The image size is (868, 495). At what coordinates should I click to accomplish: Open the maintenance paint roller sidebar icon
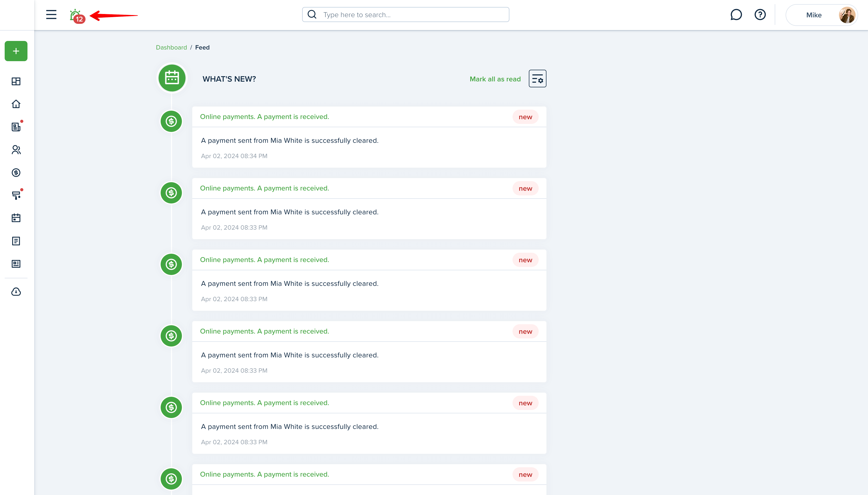click(16, 195)
